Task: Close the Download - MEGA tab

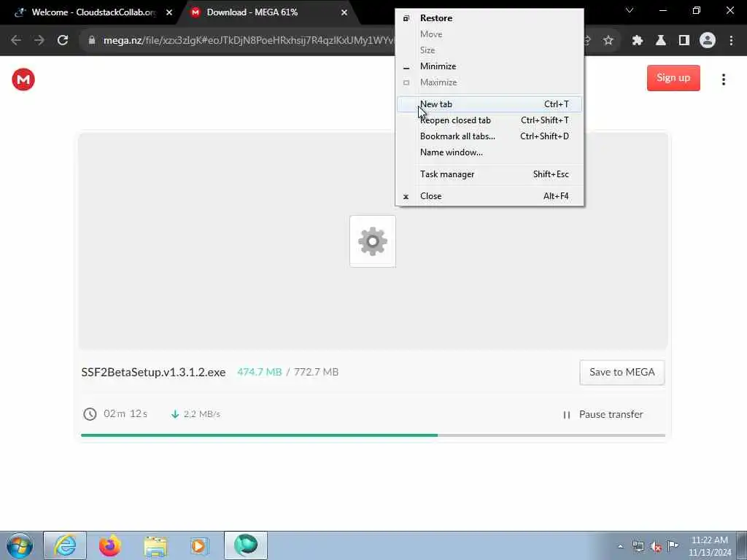Action: pyautogui.click(x=344, y=12)
